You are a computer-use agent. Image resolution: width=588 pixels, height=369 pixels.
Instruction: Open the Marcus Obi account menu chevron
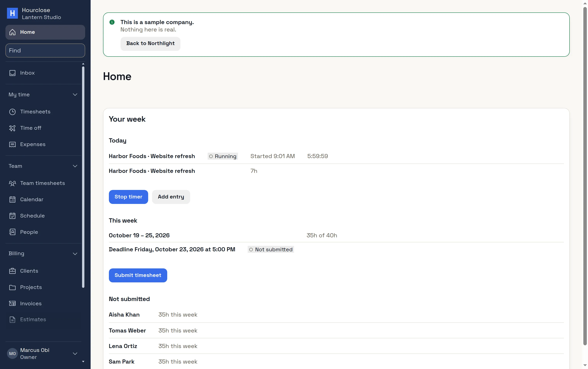(x=75, y=354)
